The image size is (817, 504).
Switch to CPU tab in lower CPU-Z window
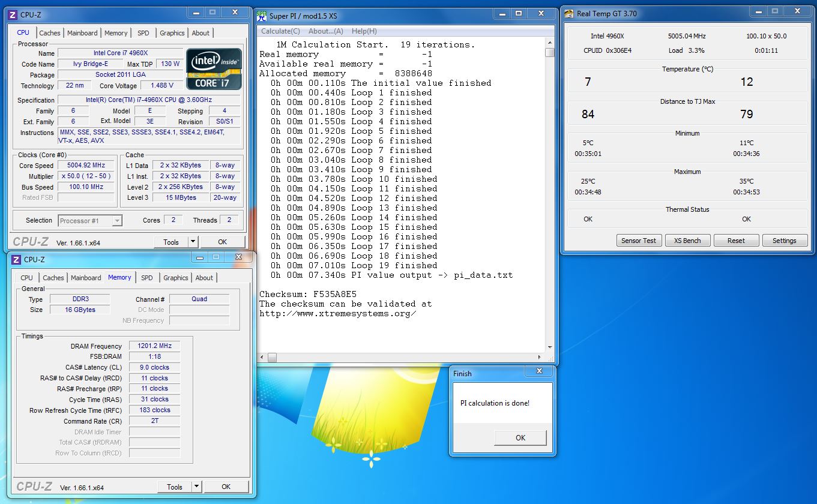coord(27,278)
